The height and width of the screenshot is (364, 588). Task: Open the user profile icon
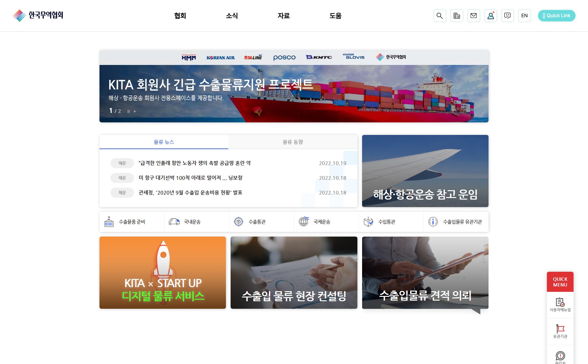pyautogui.click(x=490, y=16)
